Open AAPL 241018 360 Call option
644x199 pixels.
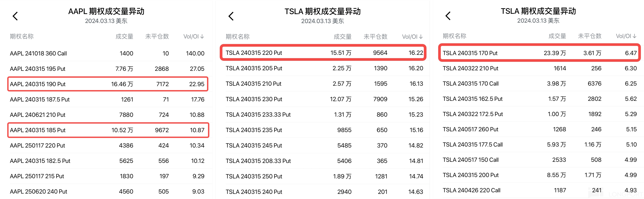[x=108, y=53]
